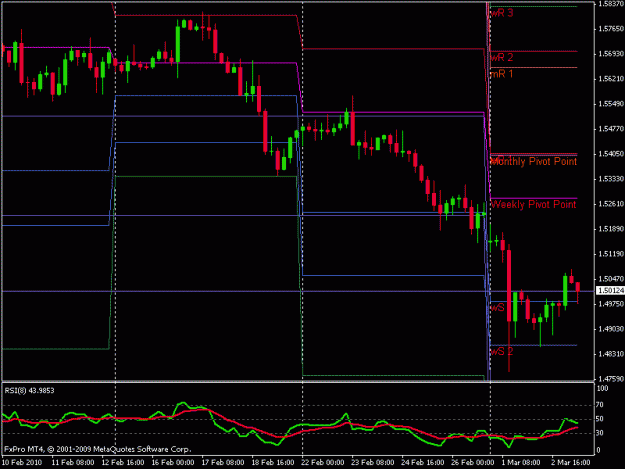Click the wR 2 resistance label

(502, 57)
